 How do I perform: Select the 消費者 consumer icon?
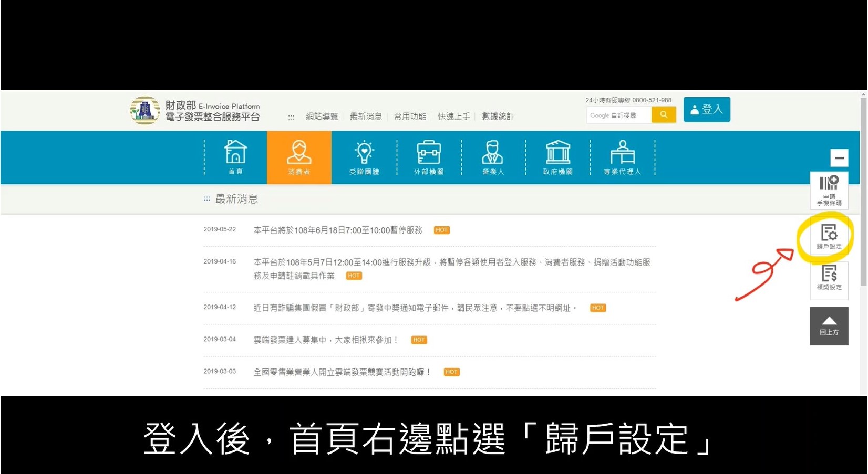299,157
